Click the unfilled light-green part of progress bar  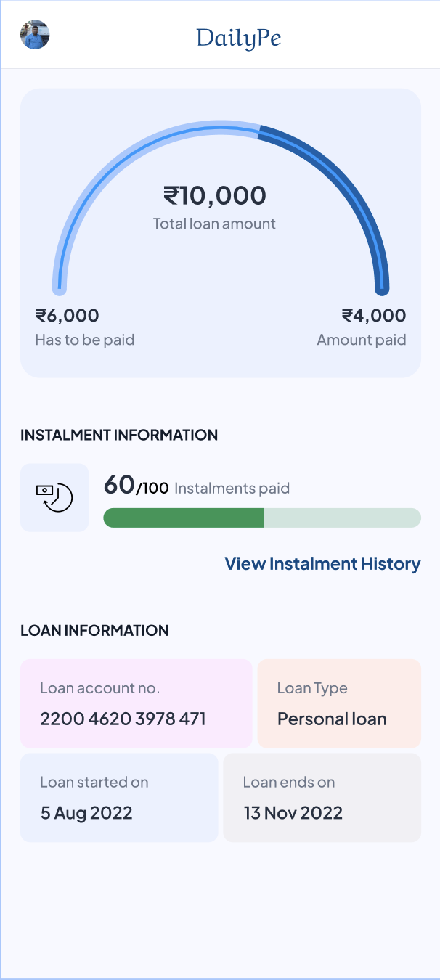[341, 518]
